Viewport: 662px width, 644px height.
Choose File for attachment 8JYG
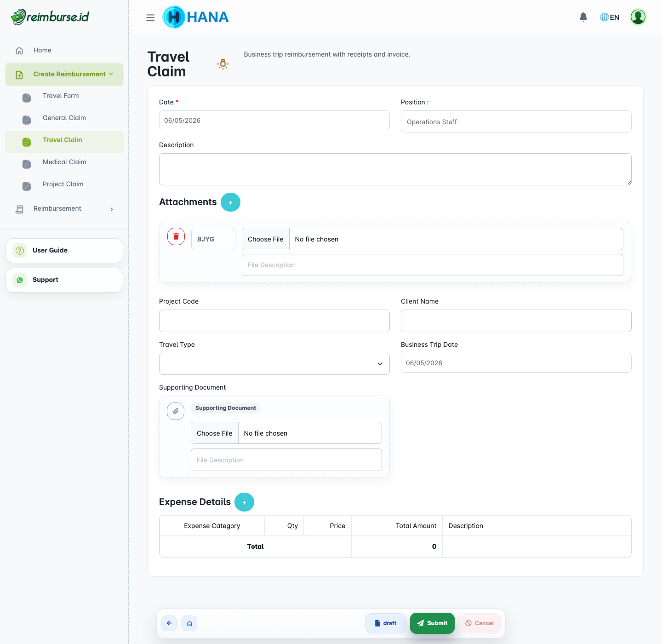click(x=266, y=239)
